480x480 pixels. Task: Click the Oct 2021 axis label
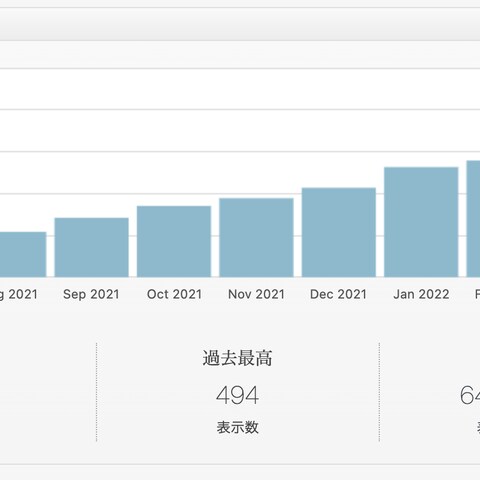click(174, 294)
